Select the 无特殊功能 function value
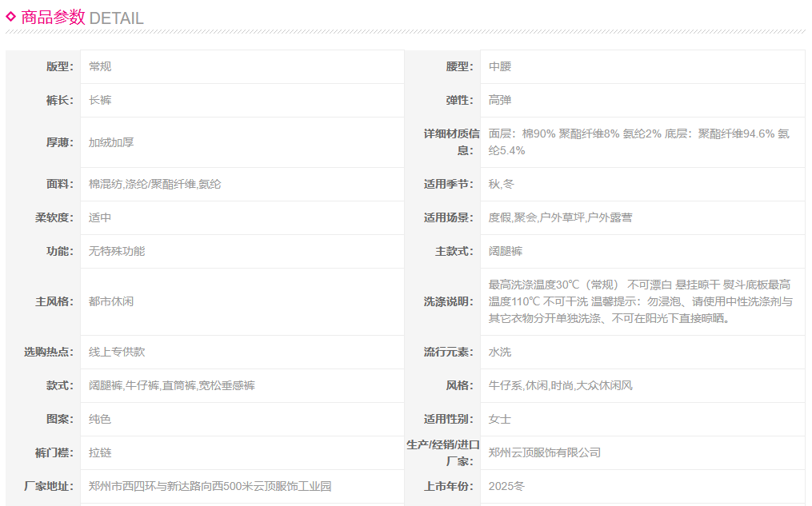This screenshot has width=812, height=506. point(117,251)
